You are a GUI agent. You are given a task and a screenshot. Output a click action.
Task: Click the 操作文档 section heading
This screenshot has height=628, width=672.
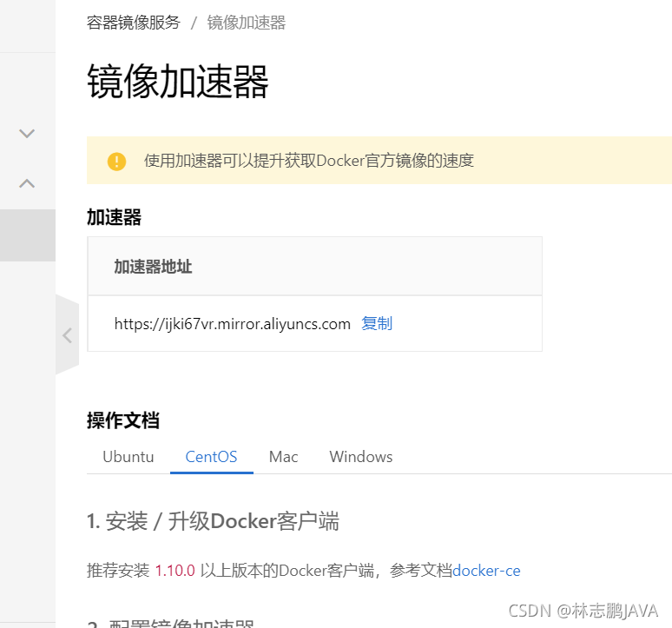pos(123,420)
